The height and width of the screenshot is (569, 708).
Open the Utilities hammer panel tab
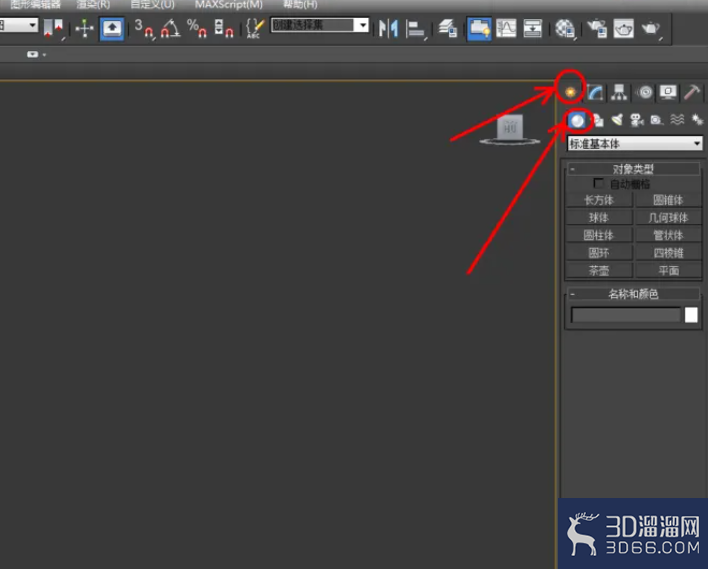pyautogui.click(x=692, y=92)
